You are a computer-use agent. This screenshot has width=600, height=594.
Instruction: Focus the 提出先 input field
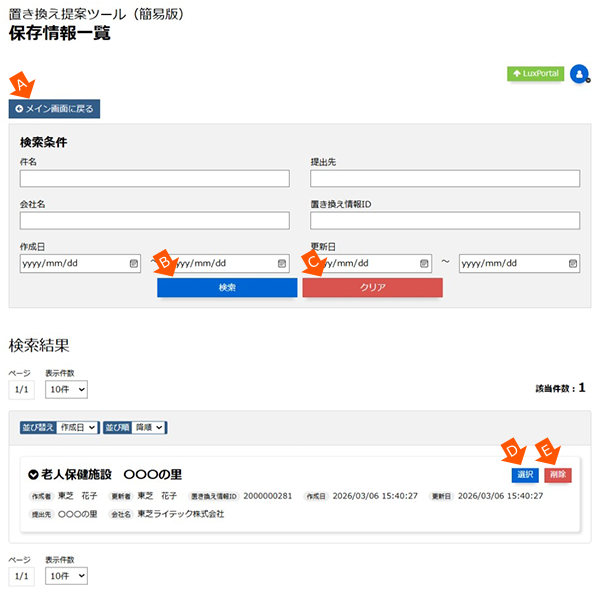[x=445, y=178]
